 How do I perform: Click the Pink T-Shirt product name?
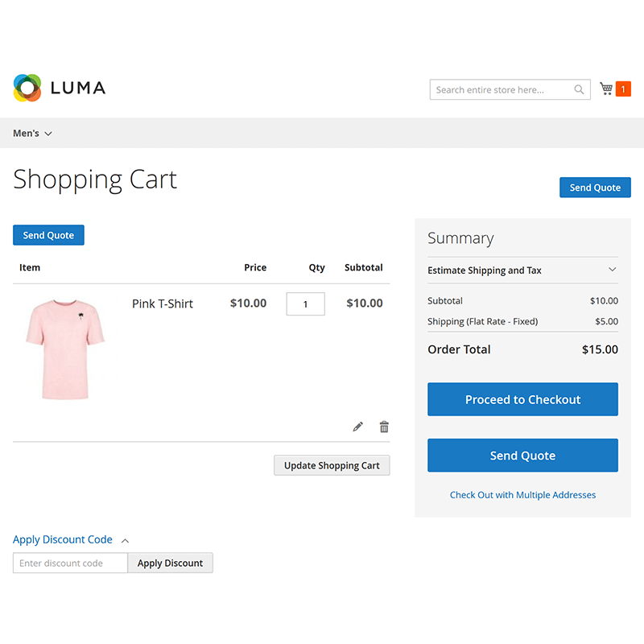(163, 303)
